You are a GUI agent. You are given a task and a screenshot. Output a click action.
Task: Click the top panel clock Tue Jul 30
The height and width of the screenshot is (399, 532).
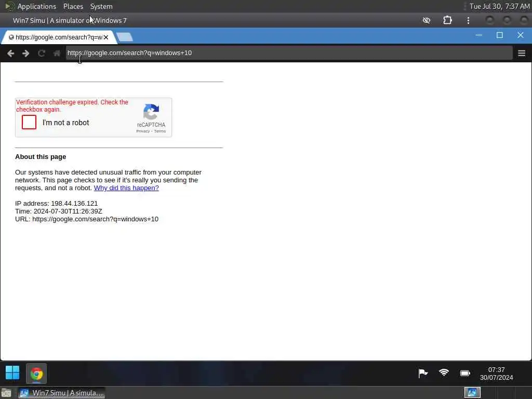pyautogui.click(x=499, y=6)
